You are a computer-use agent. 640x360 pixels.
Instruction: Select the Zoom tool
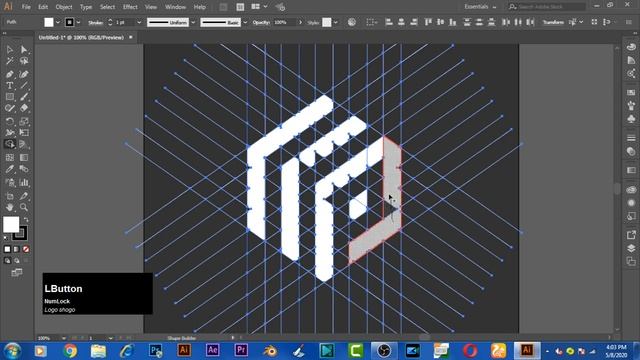point(24,207)
